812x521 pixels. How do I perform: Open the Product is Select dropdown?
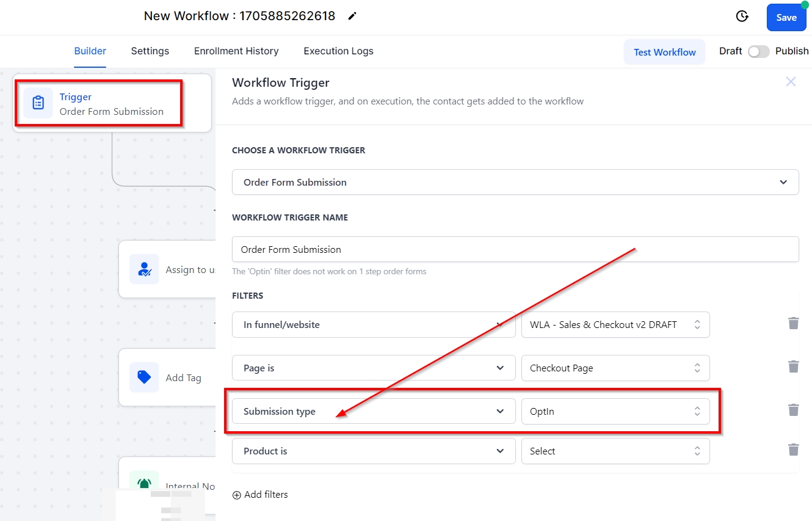[615, 451]
